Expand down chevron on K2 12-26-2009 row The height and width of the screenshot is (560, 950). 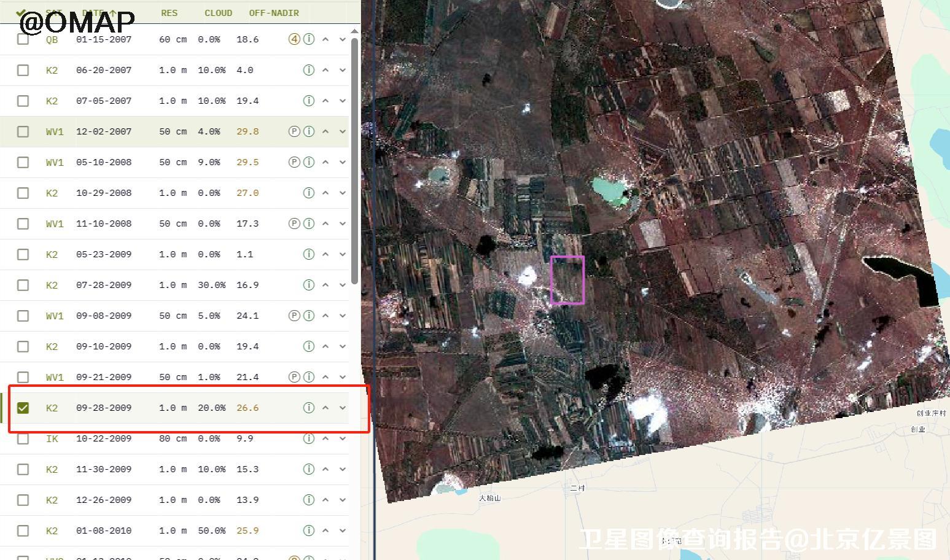[343, 500]
